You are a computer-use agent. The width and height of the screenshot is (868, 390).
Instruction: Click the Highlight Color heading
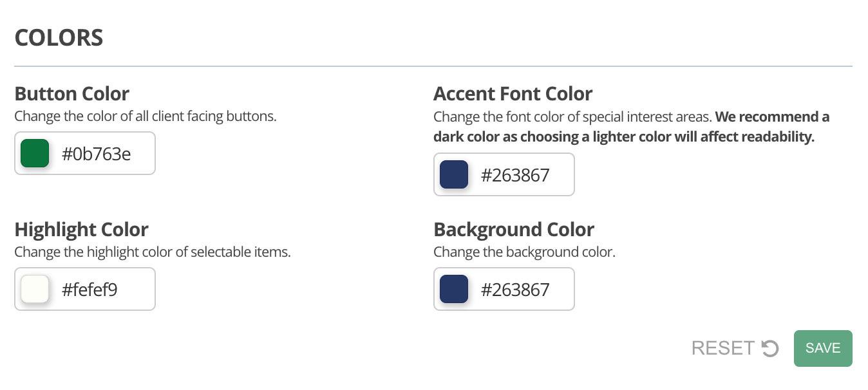click(81, 230)
